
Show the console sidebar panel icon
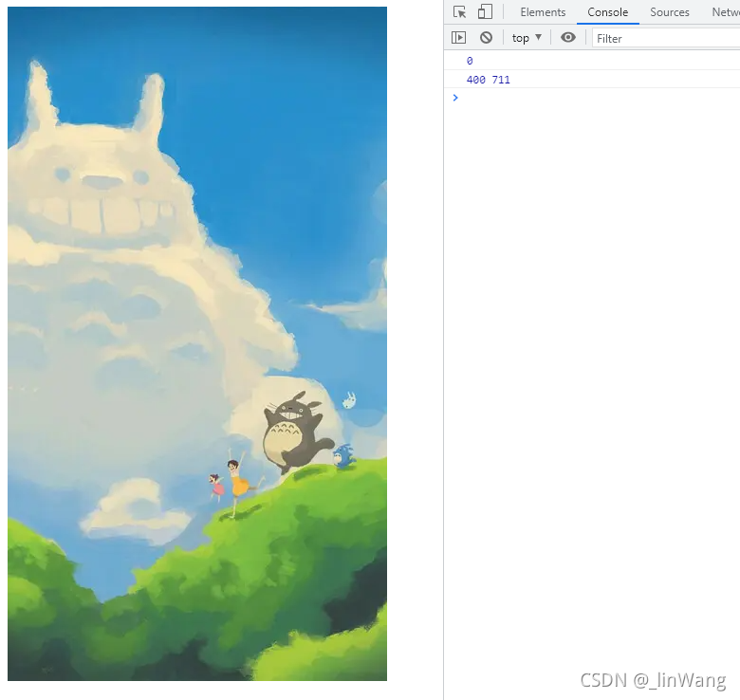458,38
